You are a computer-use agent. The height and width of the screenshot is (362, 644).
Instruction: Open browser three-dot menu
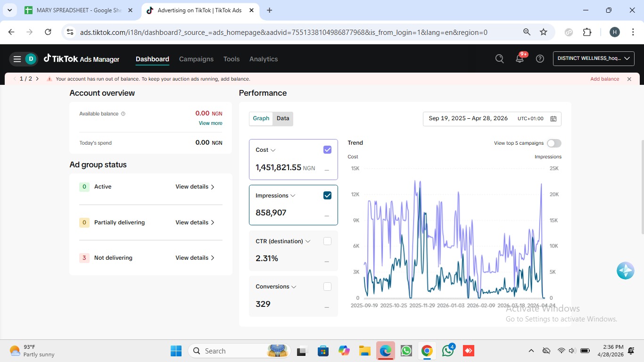(633, 32)
